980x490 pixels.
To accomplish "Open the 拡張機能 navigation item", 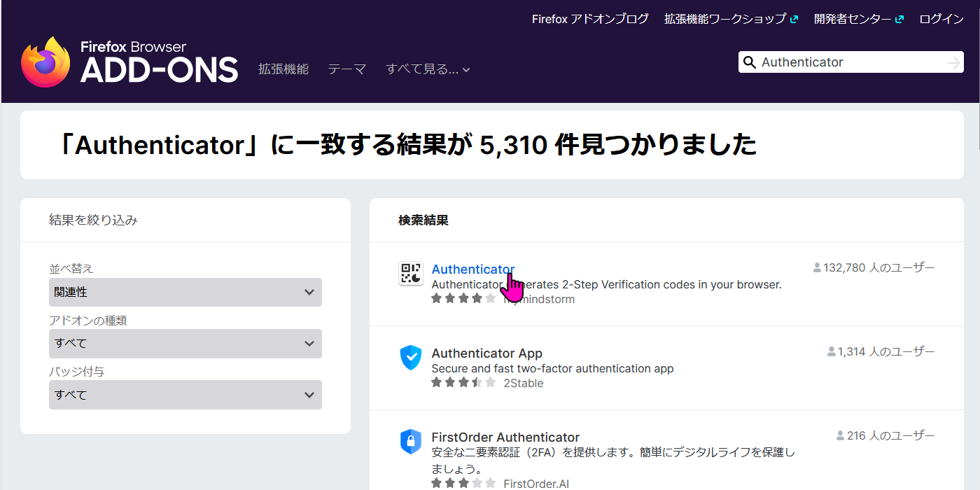I will click(x=283, y=69).
